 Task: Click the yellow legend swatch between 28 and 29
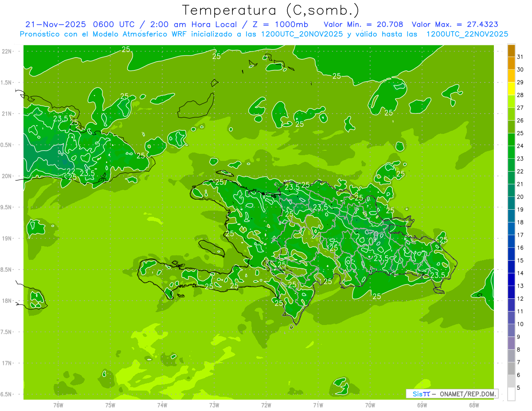[x=511, y=89]
